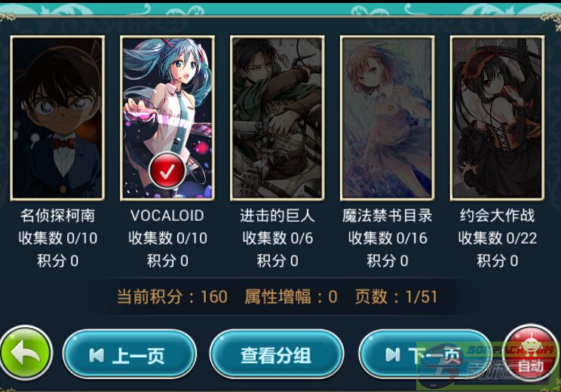Select the 魔法禁书目录 card thumbnail

point(388,118)
